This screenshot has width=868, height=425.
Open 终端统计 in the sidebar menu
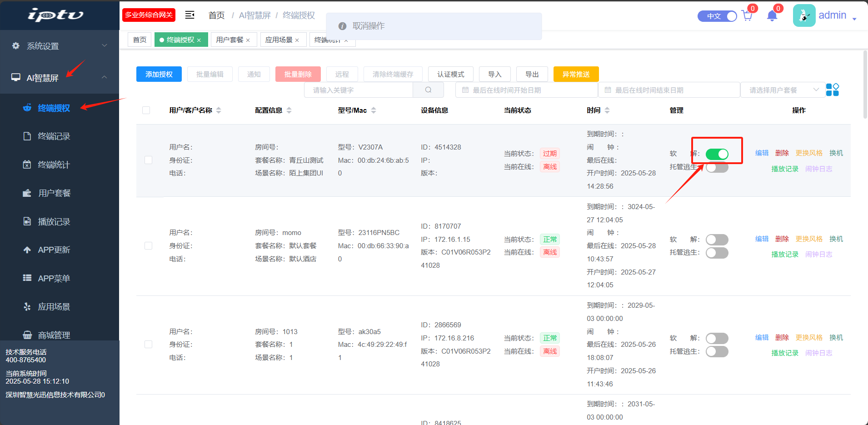(54, 165)
